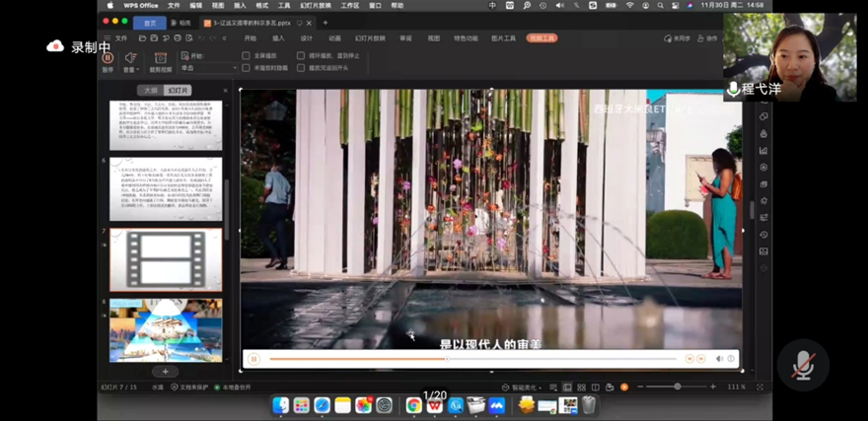Expand the start mode (单击) dropdown
This screenshot has height=421, width=868.
[234, 68]
